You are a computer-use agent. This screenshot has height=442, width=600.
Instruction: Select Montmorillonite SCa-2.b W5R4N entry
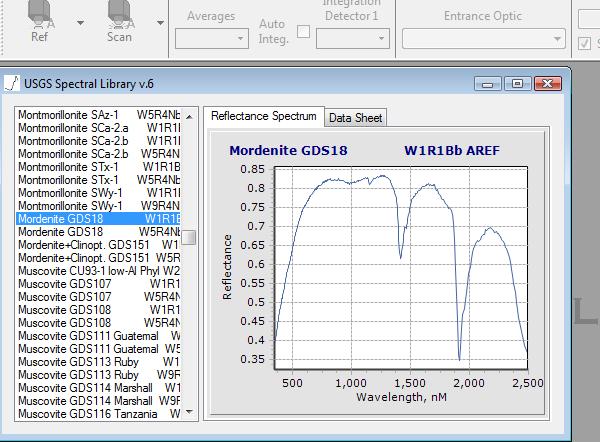(99, 154)
